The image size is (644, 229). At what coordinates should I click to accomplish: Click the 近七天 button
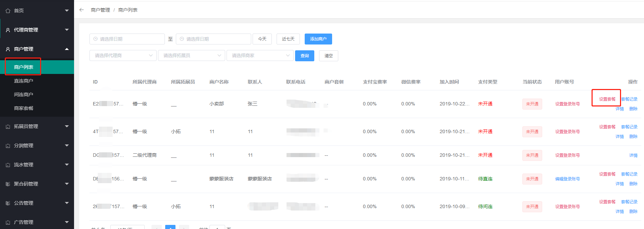288,39
